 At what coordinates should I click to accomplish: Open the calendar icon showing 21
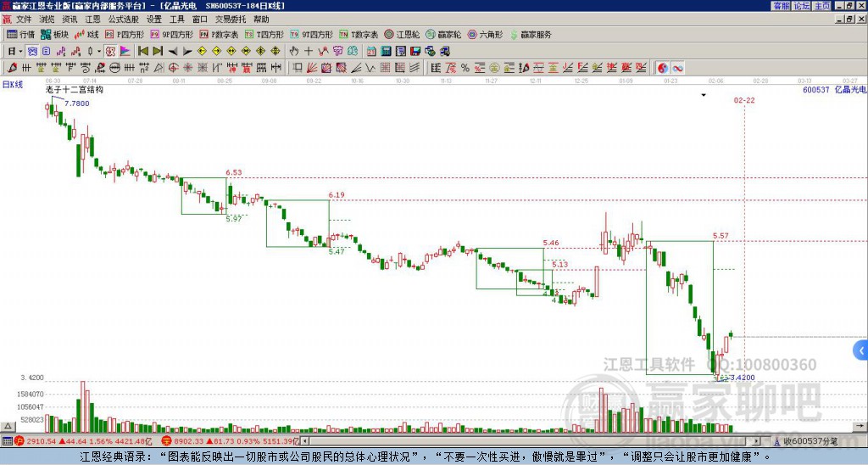tap(371, 52)
